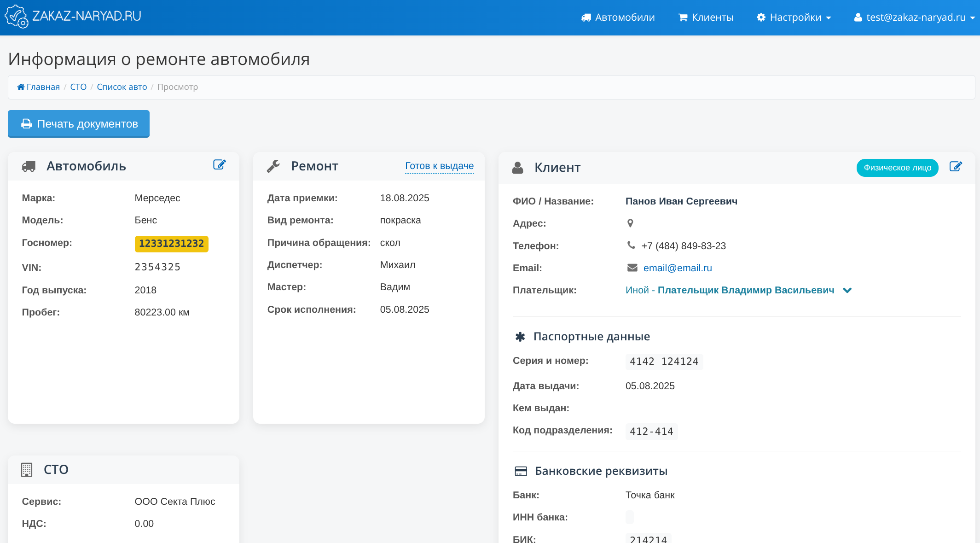Click the truck icon in Автомобиль header

[29, 166]
